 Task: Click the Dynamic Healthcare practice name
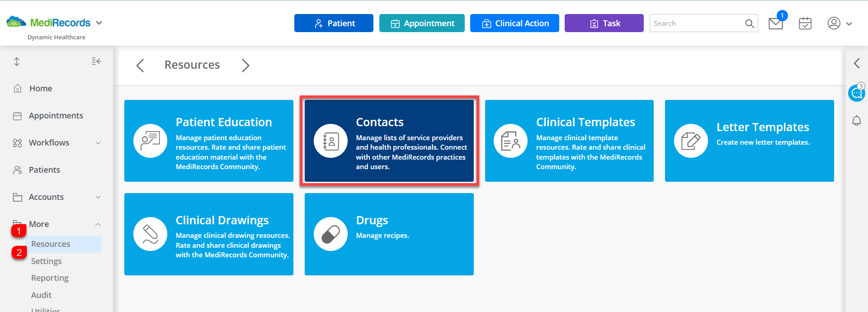[57, 37]
